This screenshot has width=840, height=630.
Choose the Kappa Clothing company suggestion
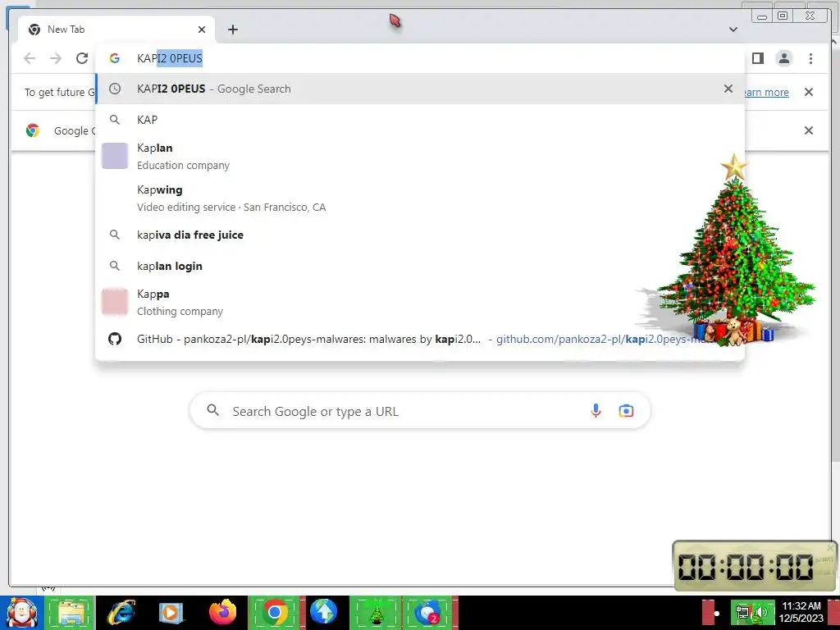420,302
